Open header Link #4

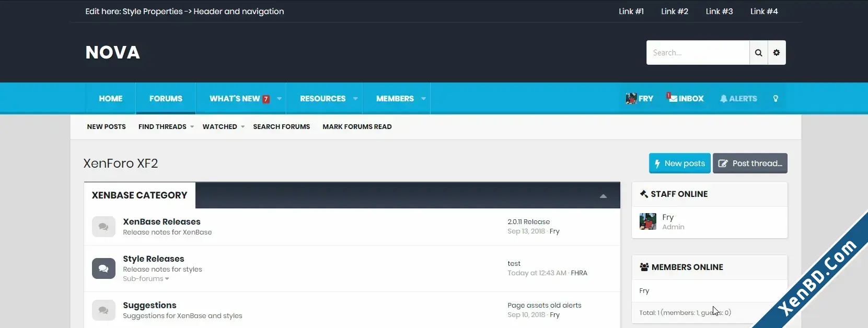[x=765, y=11]
